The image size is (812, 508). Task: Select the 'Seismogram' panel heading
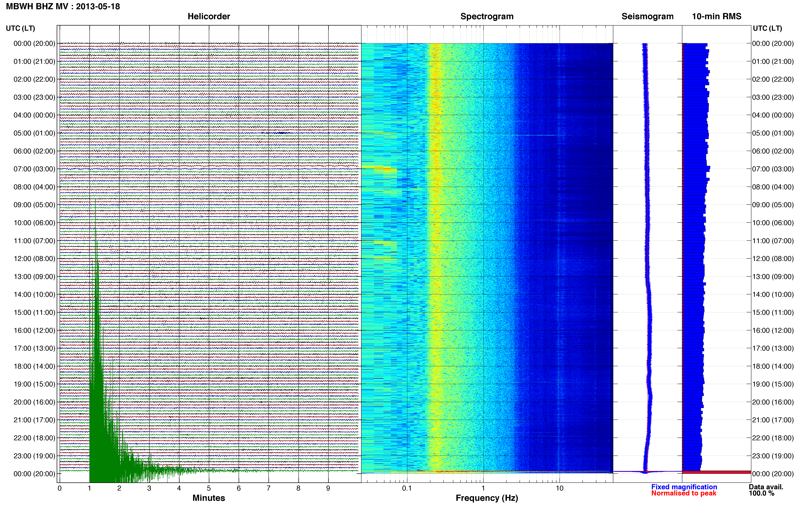point(648,16)
